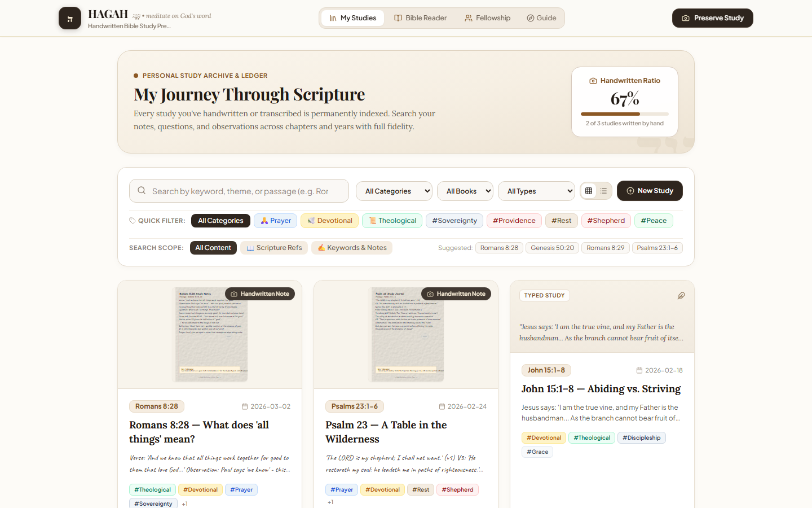Toggle the Devotional quick filter

[x=330, y=221]
